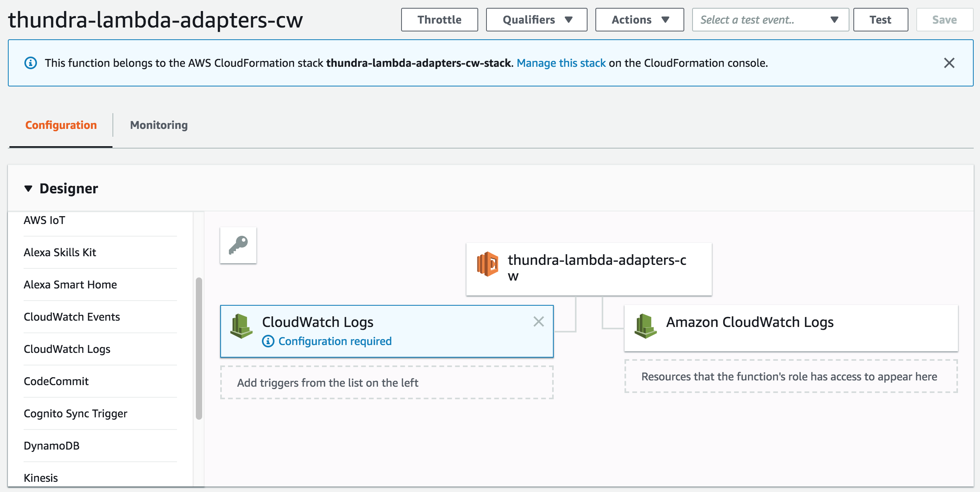This screenshot has height=492, width=980.
Task: Open the Qualifiers dropdown
Action: 537,20
